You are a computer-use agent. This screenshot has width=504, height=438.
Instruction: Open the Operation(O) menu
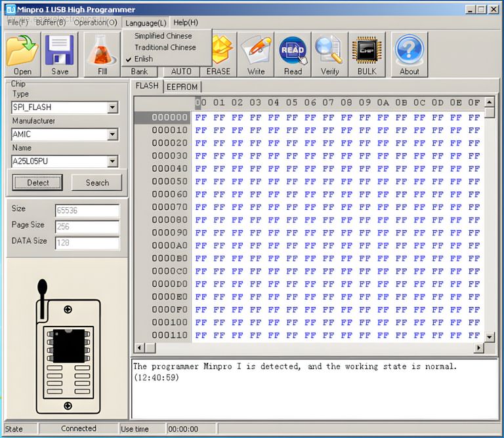tap(95, 22)
